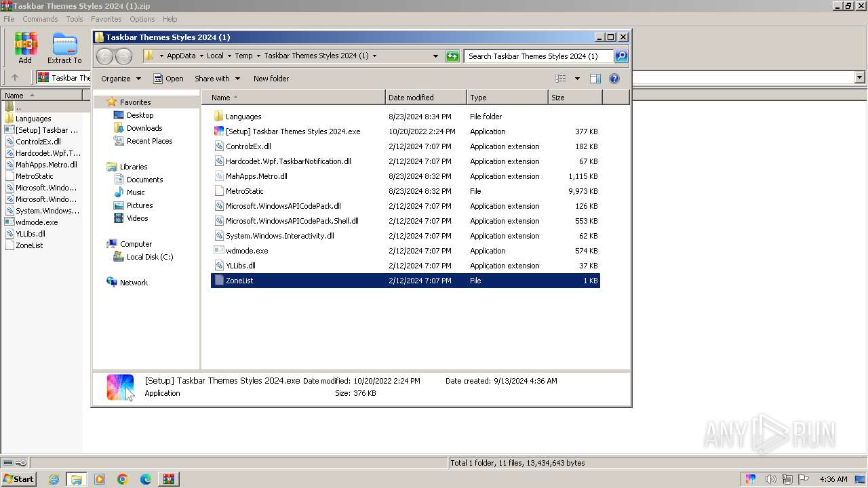Select Hardcodet.Wpf.TaskbarNotification.dll file
The width and height of the screenshot is (868, 488).
coord(406,161)
